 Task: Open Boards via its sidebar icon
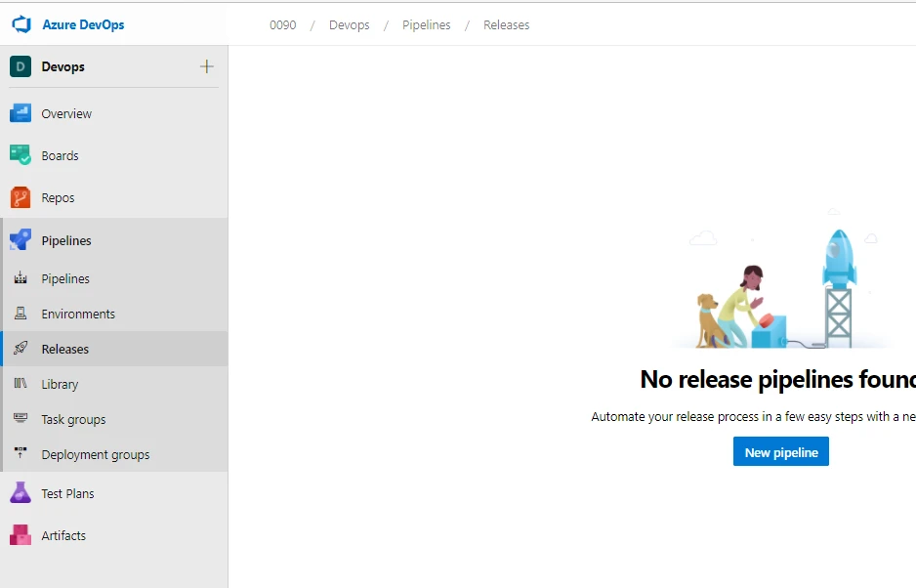tap(21, 155)
